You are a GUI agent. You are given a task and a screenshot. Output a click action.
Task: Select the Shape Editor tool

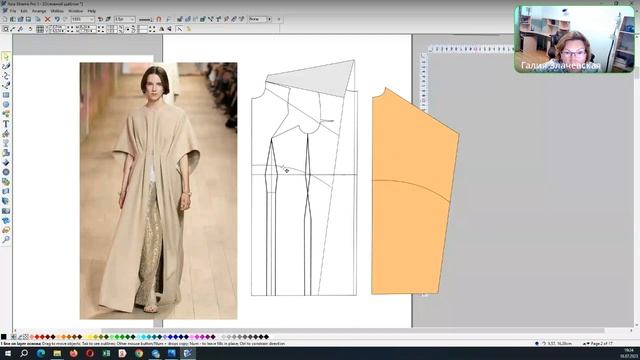(6, 76)
